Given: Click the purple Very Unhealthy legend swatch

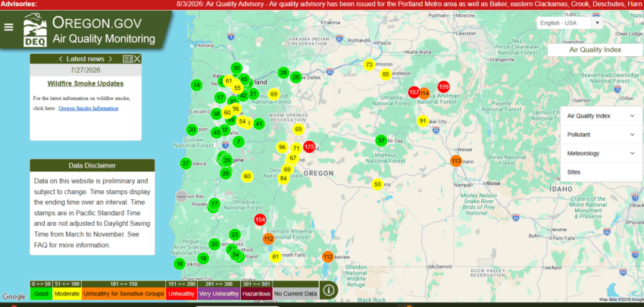Looking at the screenshot, I should pos(218,293).
